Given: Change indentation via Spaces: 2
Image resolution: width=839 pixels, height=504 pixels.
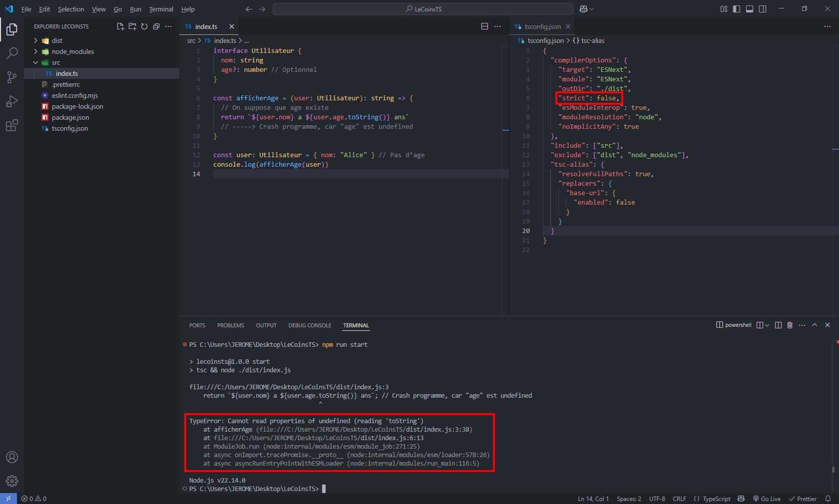Looking at the screenshot, I should 629,499.
